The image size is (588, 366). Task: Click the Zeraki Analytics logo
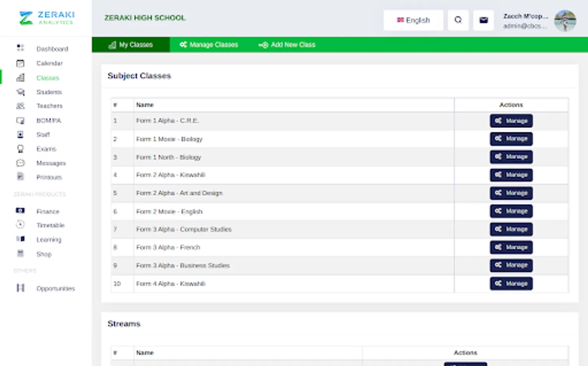(x=47, y=18)
